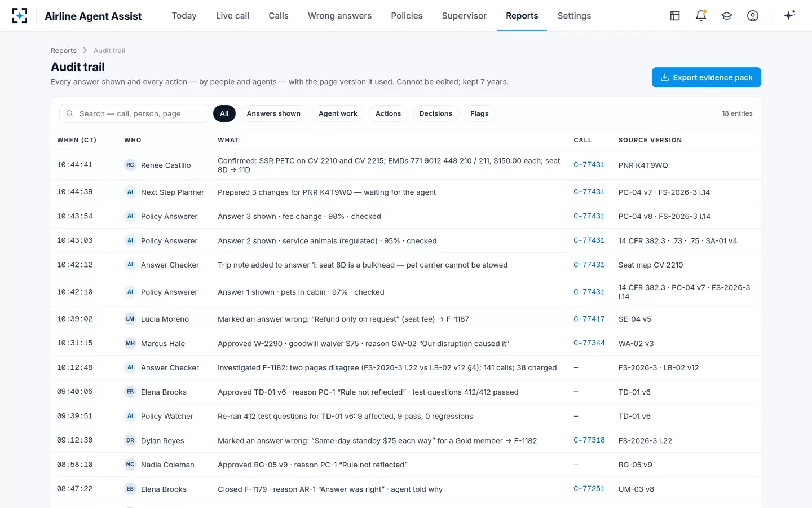Open the user account profile icon
This screenshot has height=508, width=812.
pos(753,16)
